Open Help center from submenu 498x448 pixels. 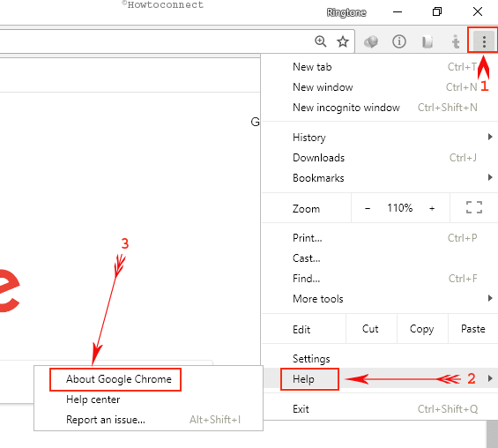click(148, 399)
